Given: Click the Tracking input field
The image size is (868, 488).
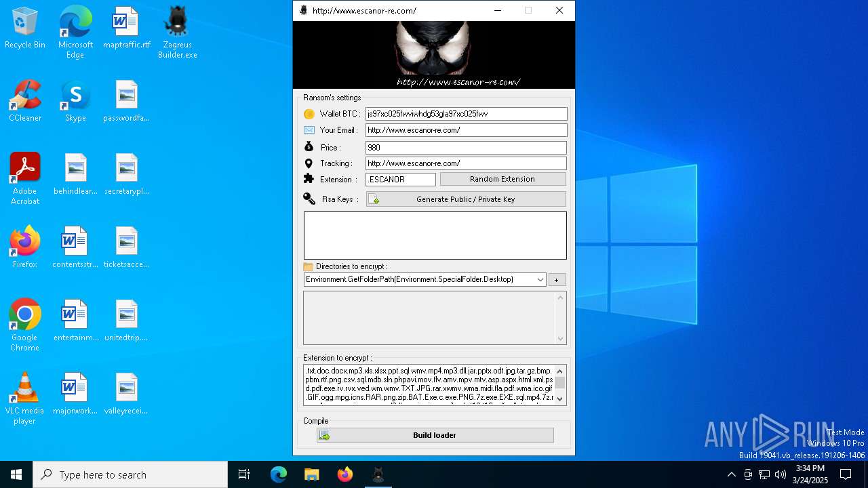Looking at the screenshot, I should [466, 163].
